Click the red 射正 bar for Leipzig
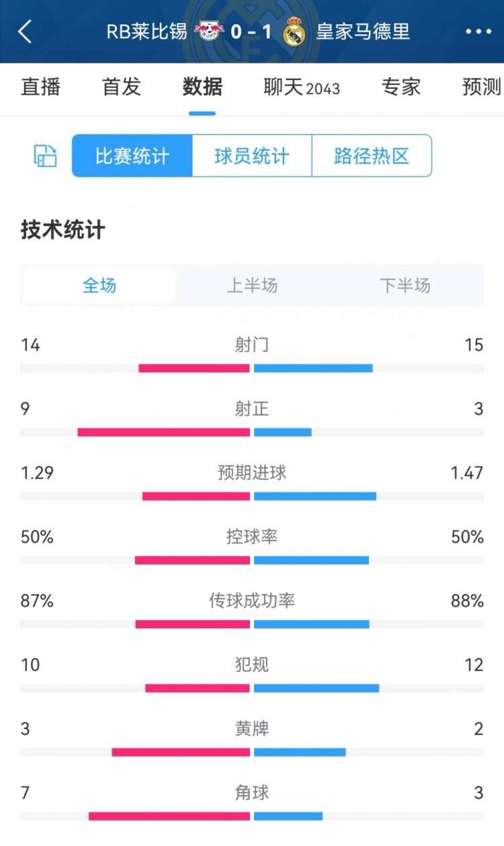The height and width of the screenshot is (846, 504). click(164, 432)
